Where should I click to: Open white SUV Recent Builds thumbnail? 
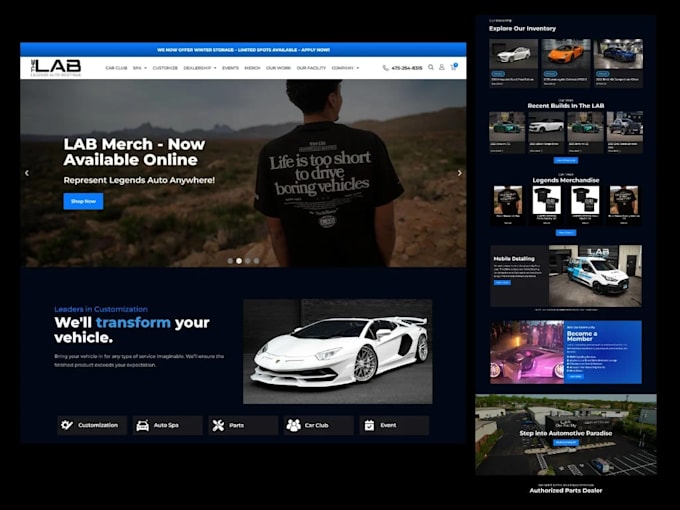(546, 126)
